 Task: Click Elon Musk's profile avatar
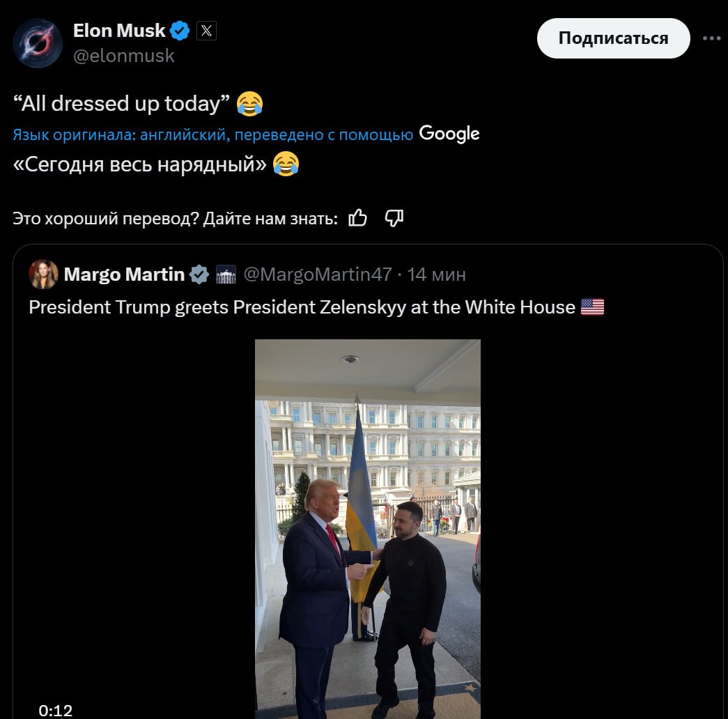[x=38, y=43]
